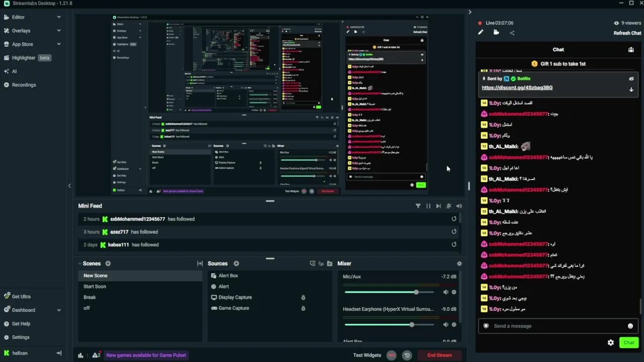Expand the Editor menu chevron

click(59, 17)
